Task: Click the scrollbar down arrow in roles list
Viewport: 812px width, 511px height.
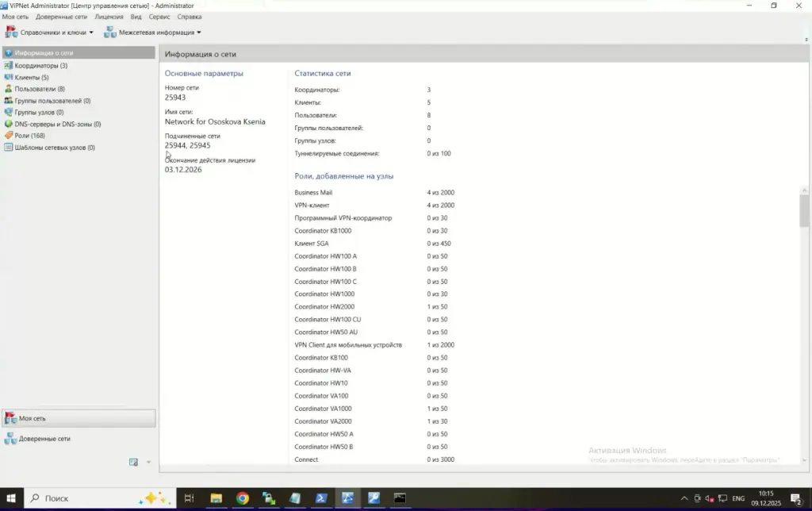Action: [x=804, y=460]
